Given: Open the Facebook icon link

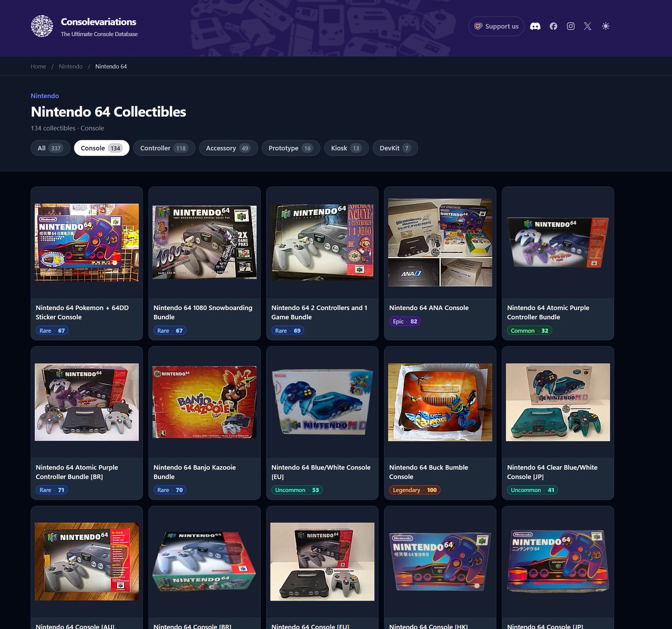Looking at the screenshot, I should pos(553,26).
